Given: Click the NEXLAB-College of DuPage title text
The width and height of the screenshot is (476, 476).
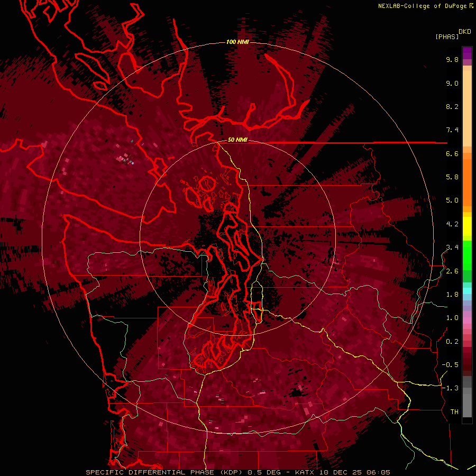Looking at the screenshot, I should (x=422, y=6).
